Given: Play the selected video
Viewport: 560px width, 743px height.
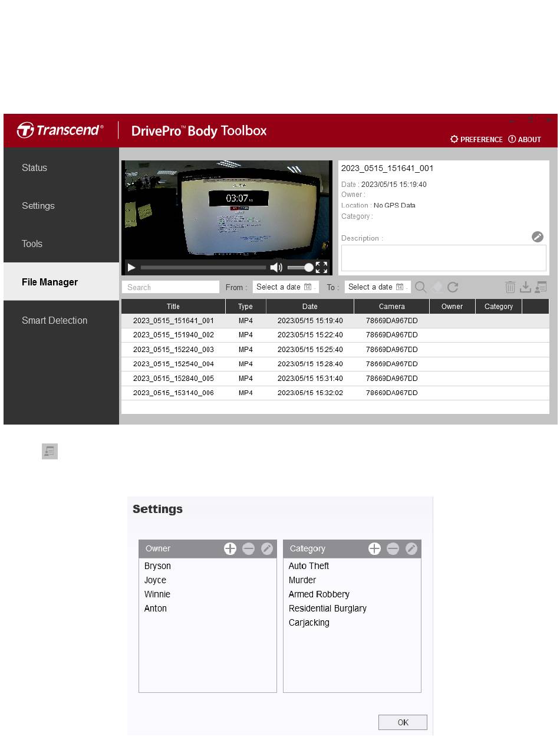Looking at the screenshot, I should pos(131,268).
